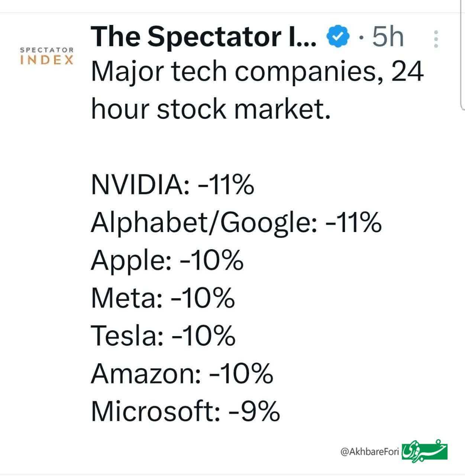This screenshot has width=465, height=476.
Task: Open The Spectator Index account name
Action: [x=204, y=36]
